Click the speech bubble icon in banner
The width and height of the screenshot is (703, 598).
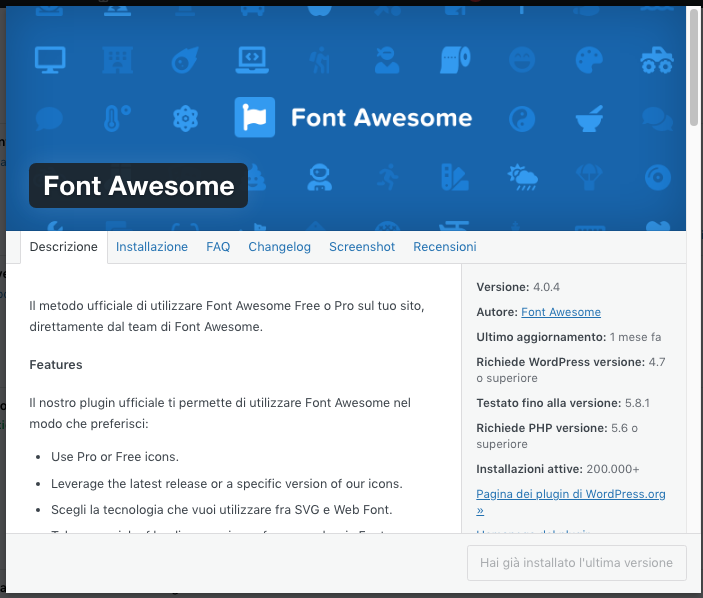point(49,118)
